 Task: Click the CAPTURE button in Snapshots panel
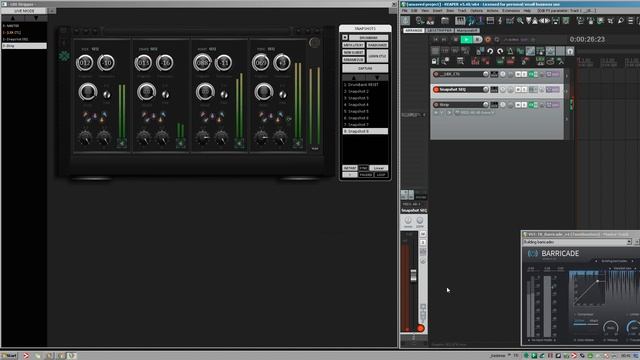365,69
